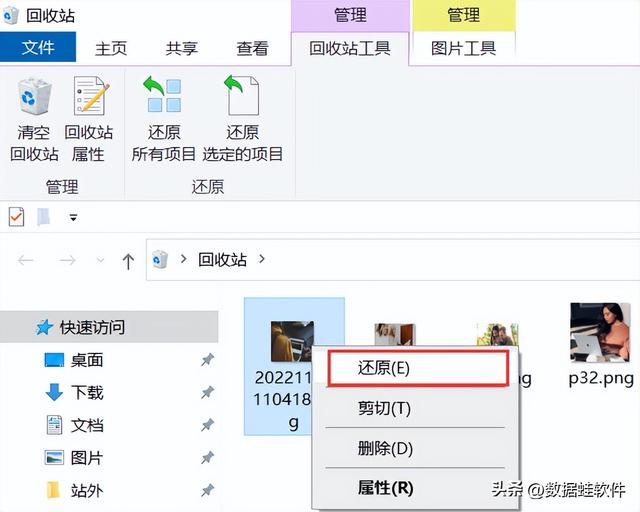Click the Forward navigation arrow
The height and width of the screenshot is (512, 640).
[67, 260]
